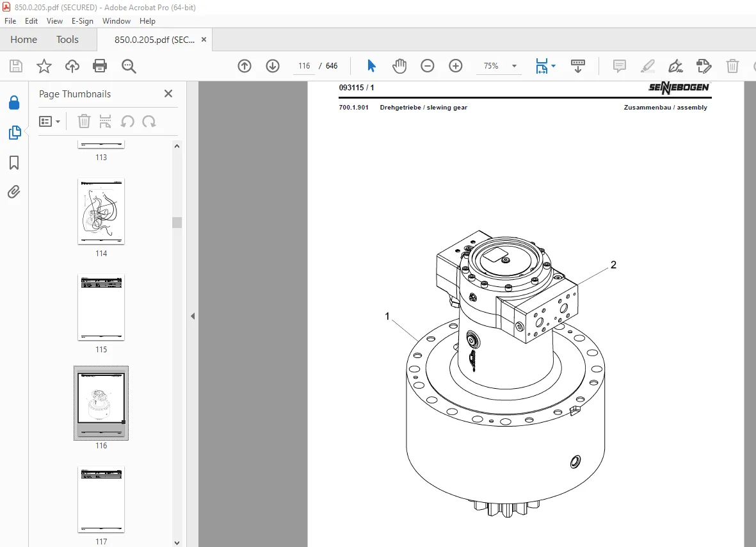This screenshot has width=756, height=547.
Task: Open the zoom level dropdown arrow
Action: [515, 66]
